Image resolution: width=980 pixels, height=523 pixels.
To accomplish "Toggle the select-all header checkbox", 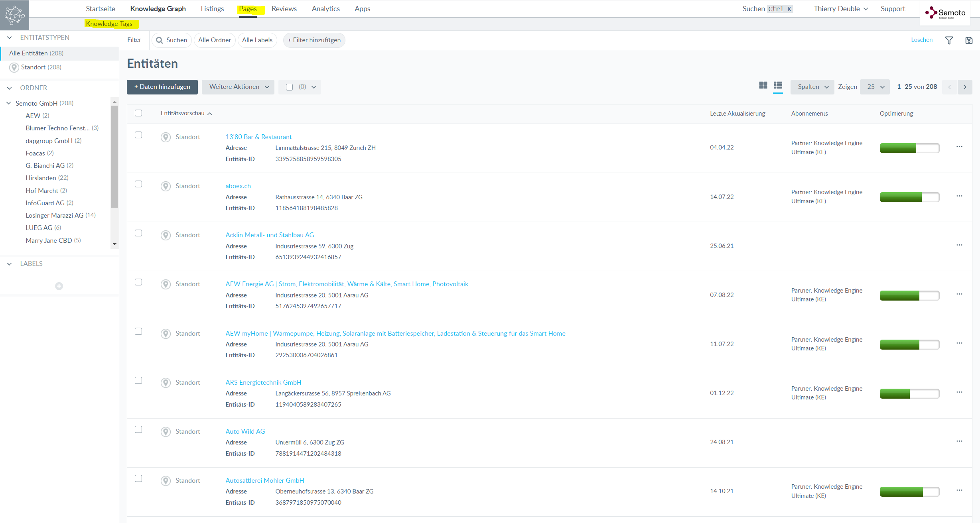I will tap(138, 113).
